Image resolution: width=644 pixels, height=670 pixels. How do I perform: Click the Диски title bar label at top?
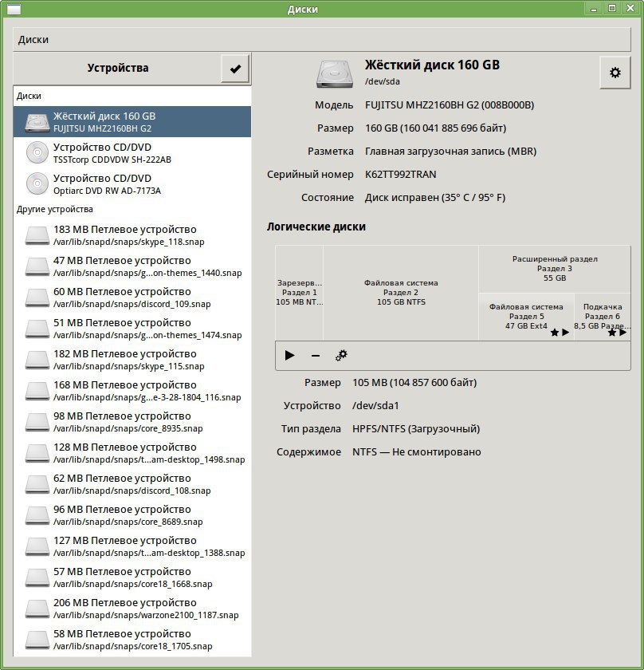point(302,10)
